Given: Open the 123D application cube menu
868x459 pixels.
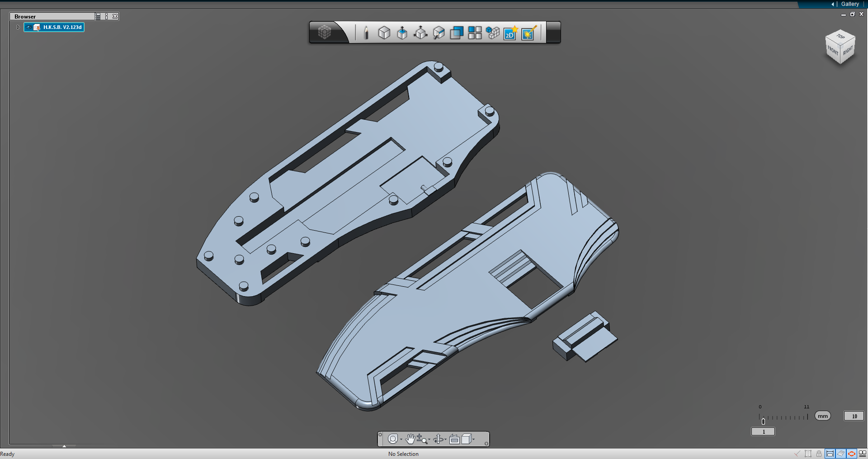Looking at the screenshot, I should tap(325, 32).
